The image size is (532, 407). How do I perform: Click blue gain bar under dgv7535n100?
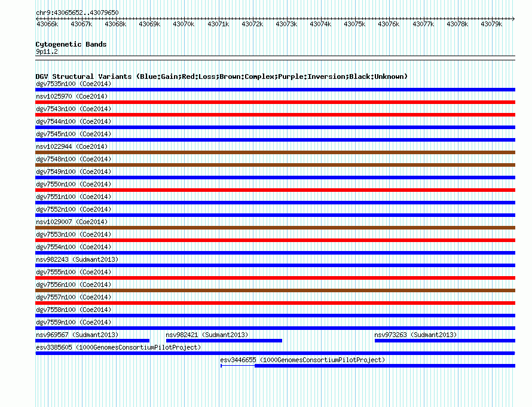pos(275,90)
